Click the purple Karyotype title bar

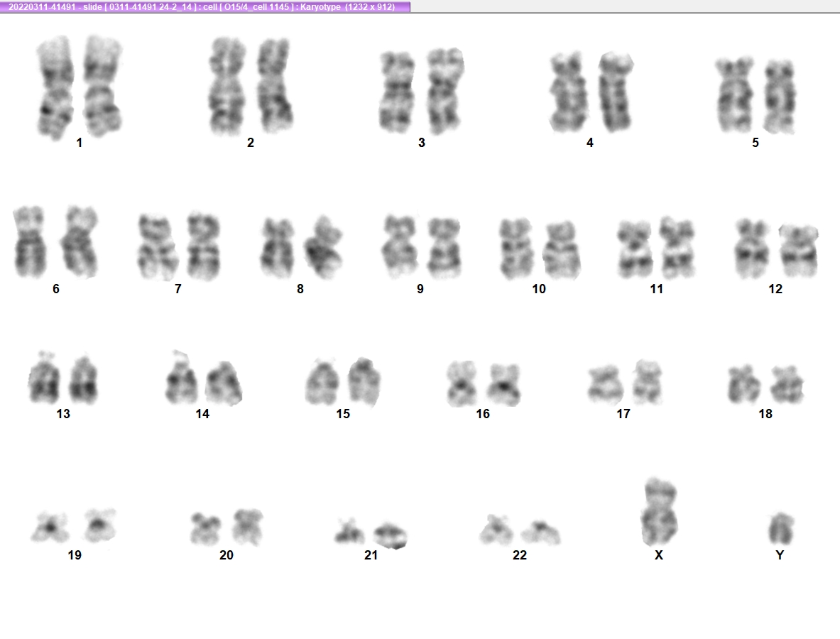click(x=205, y=7)
